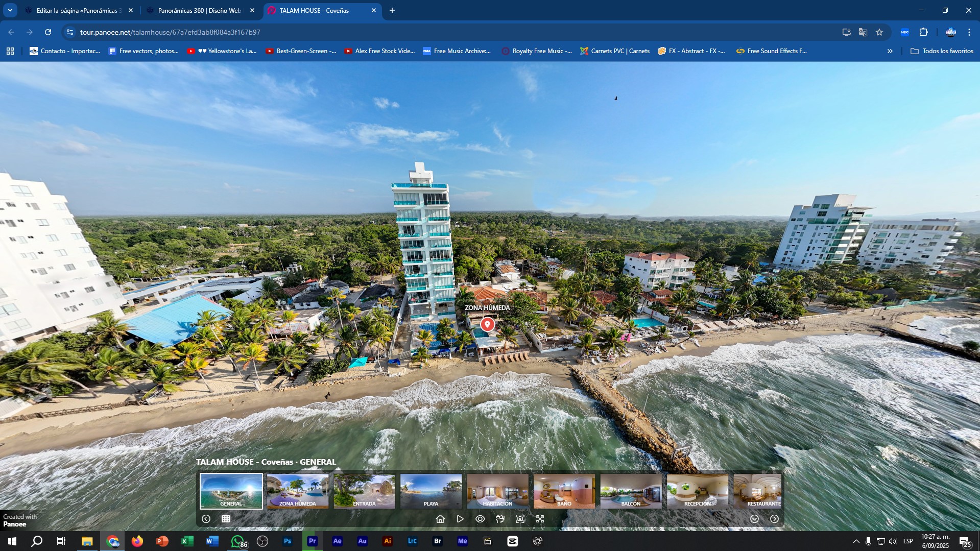
Task: Go to previous scene with left arrow
Action: pos(206,519)
